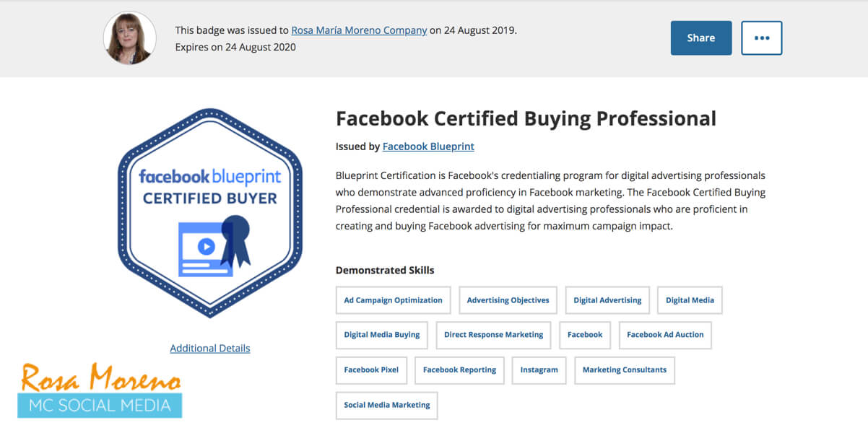868x433 pixels.
Task: Open the Share dialog
Action: click(700, 38)
